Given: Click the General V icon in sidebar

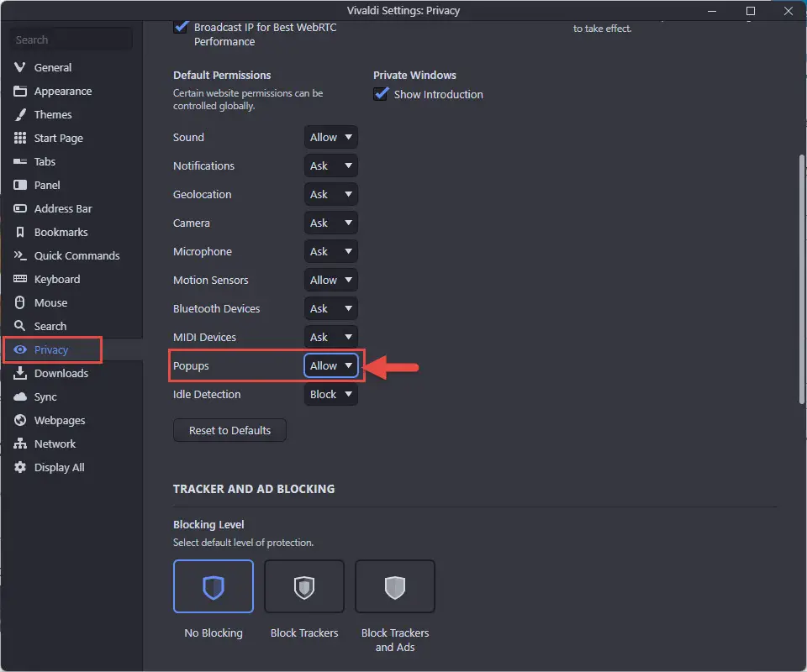Looking at the screenshot, I should click(20, 67).
